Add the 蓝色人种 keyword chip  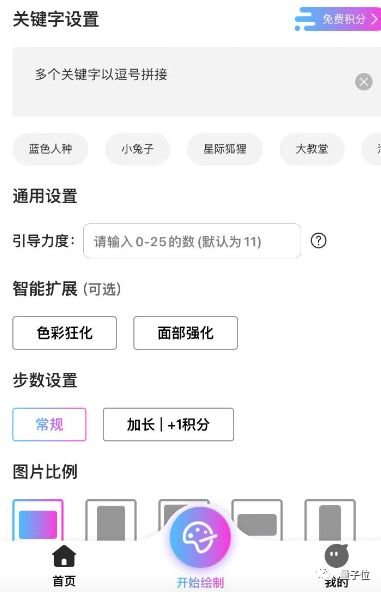[51, 149]
